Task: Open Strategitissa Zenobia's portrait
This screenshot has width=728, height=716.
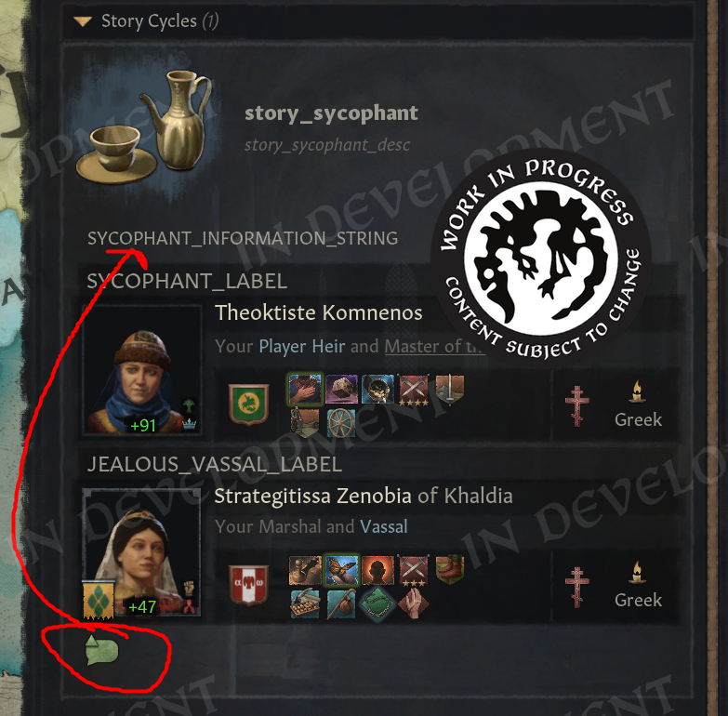Action: (x=142, y=552)
